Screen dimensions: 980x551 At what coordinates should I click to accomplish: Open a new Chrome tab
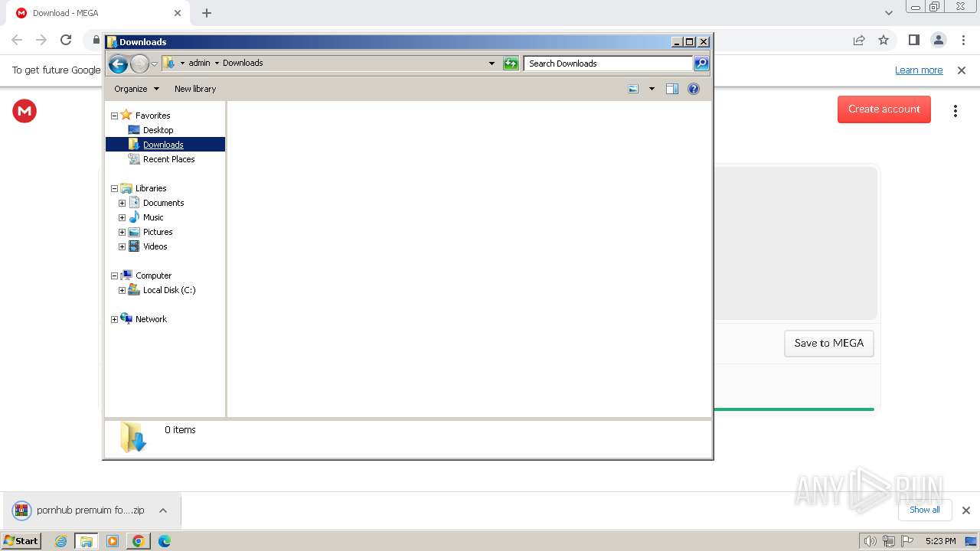click(207, 13)
